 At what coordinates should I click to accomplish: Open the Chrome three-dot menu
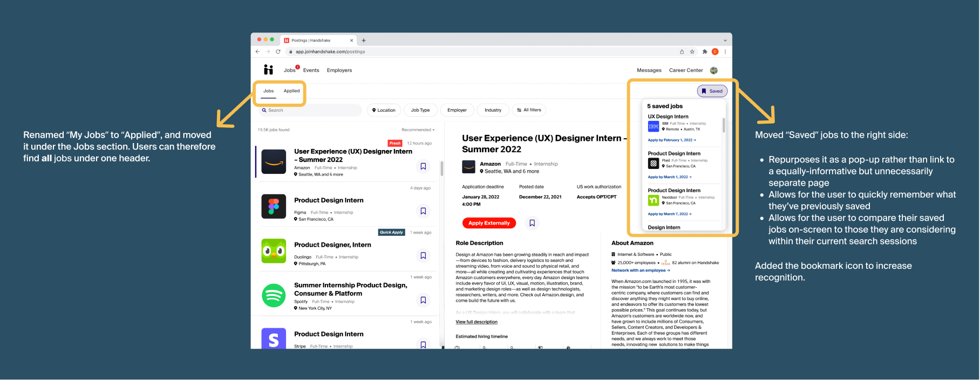(725, 52)
